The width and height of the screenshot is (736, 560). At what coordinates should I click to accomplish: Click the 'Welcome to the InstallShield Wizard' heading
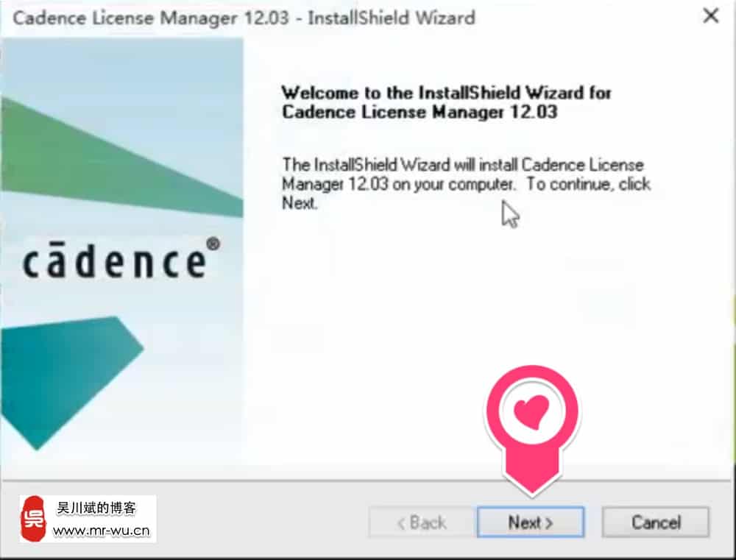[x=446, y=102]
